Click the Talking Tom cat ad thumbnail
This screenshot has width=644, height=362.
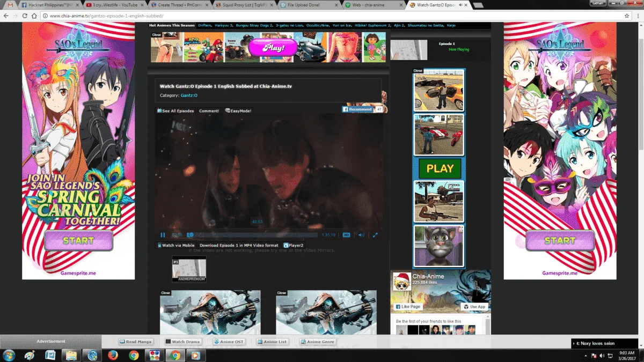point(439,246)
